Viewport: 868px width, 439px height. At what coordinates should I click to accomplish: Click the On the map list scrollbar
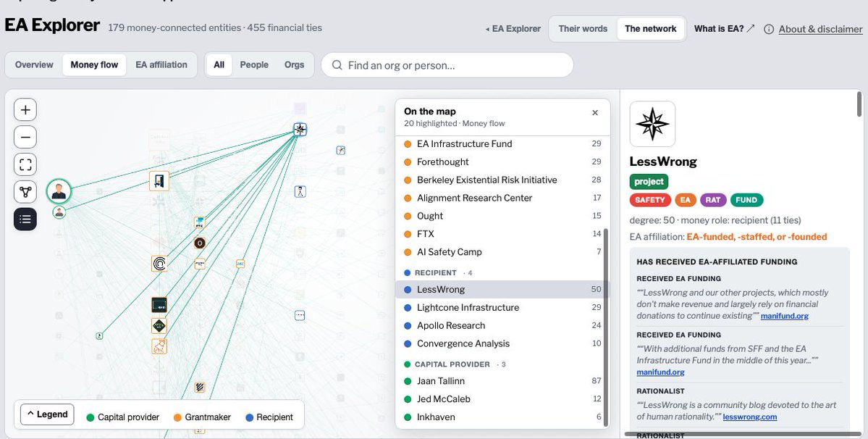click(x=605, y=327)
